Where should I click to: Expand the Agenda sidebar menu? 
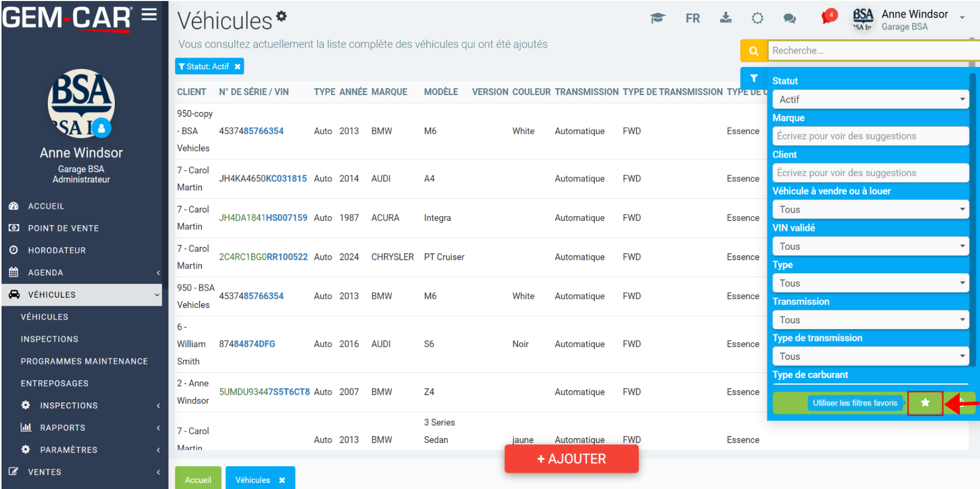(82, 272)
